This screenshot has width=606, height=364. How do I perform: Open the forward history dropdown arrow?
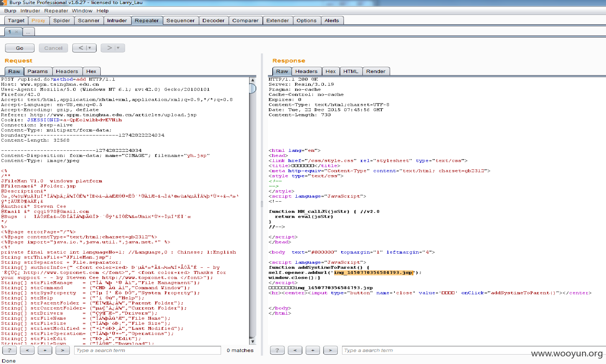point(119,48)
